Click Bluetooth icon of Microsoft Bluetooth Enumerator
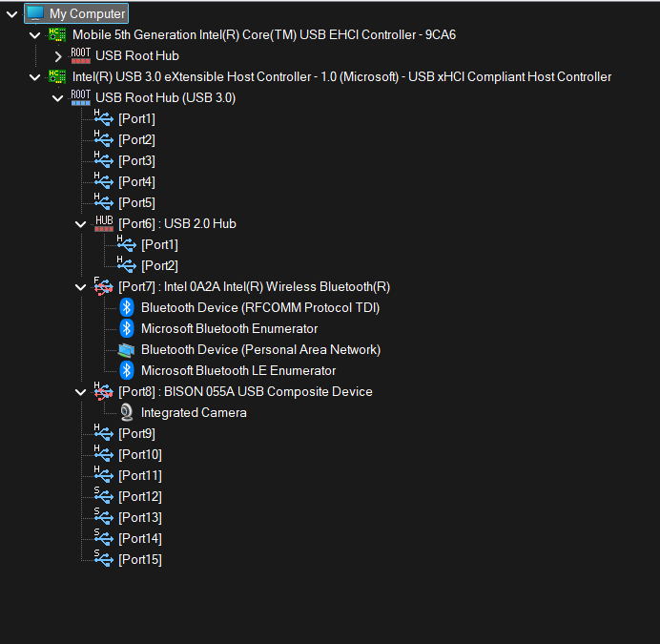The image size is (660, 644). click(126, 328)
